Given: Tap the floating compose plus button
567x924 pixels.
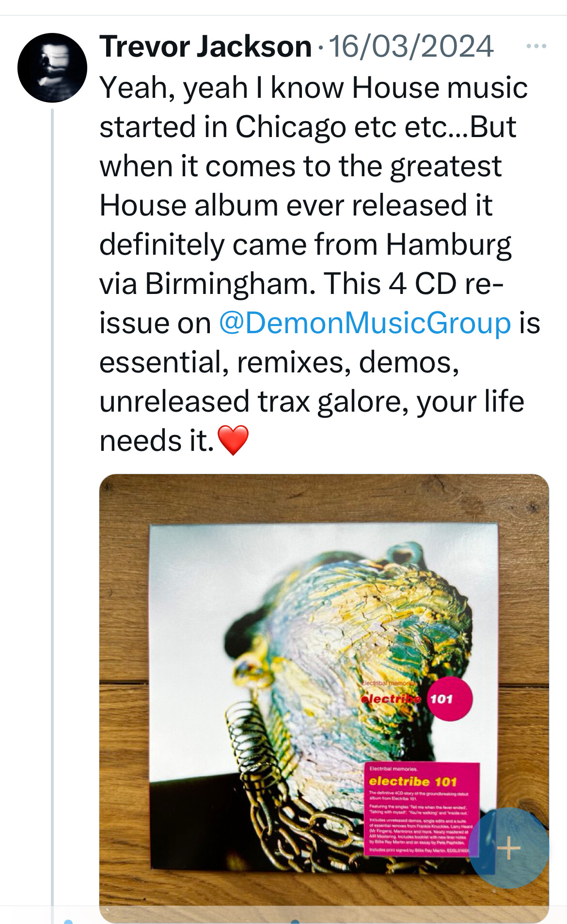Looking at the screenshot, I should (509, 848).
